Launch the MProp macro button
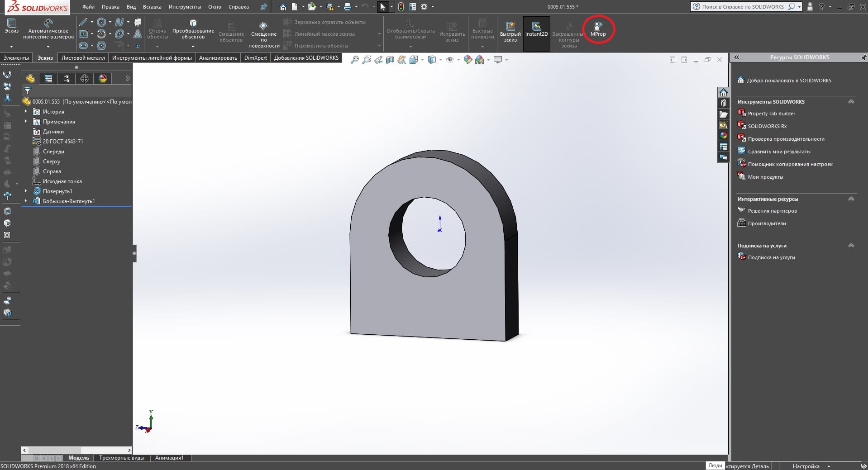 [598, 29]
